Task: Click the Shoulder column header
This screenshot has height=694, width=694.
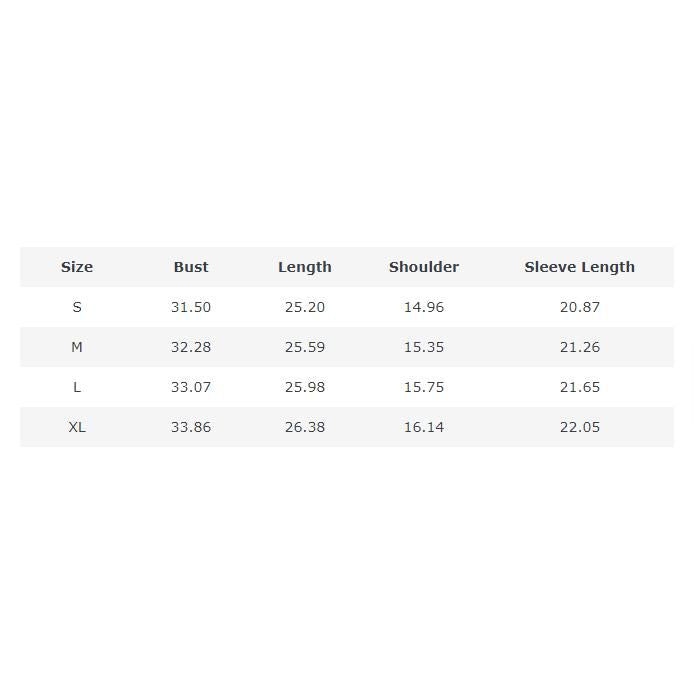Action: (424, 267)
